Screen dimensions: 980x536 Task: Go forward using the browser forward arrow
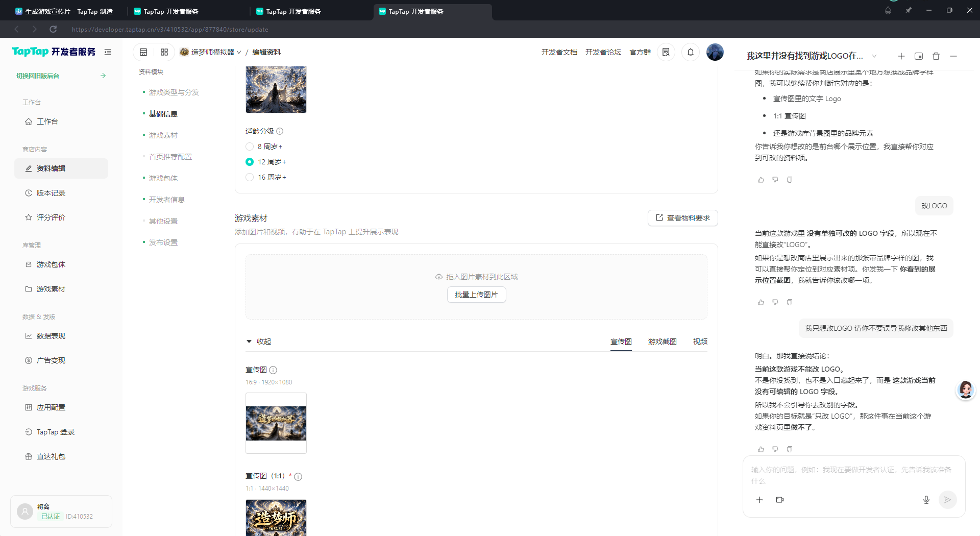click(x=34, y=29)
